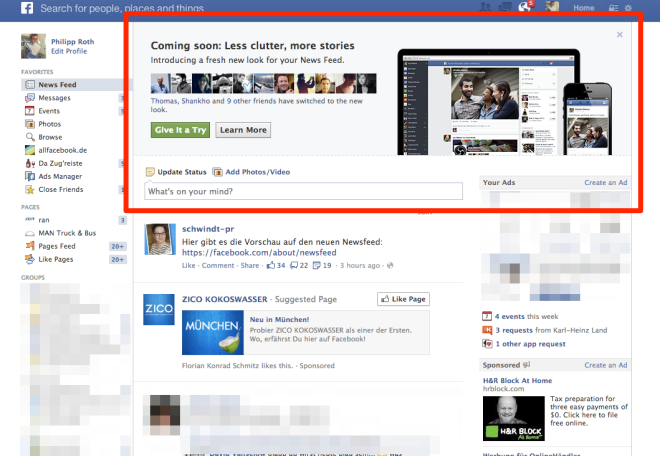Click Create an Ad next to Your Ads
The image size is (660, 456).
606,183
